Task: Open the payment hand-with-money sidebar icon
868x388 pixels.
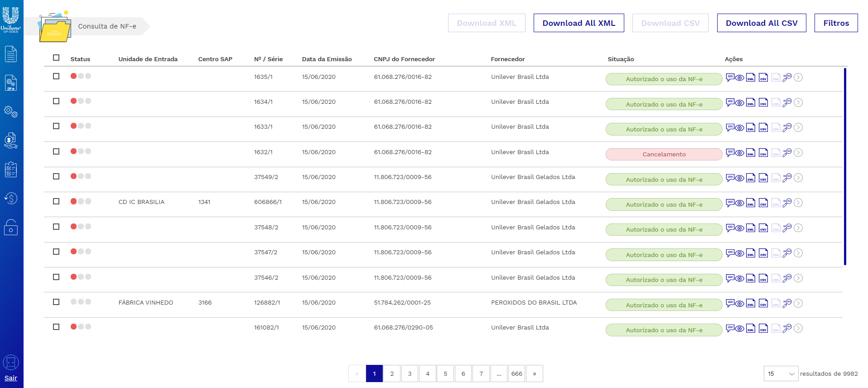Action: pyautogui.click(x=11, y=141)
